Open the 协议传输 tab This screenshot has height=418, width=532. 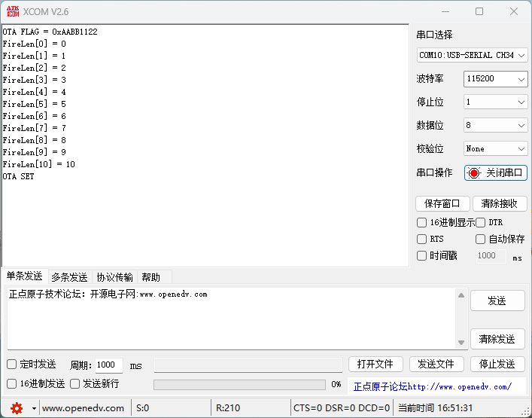(114, 277)
